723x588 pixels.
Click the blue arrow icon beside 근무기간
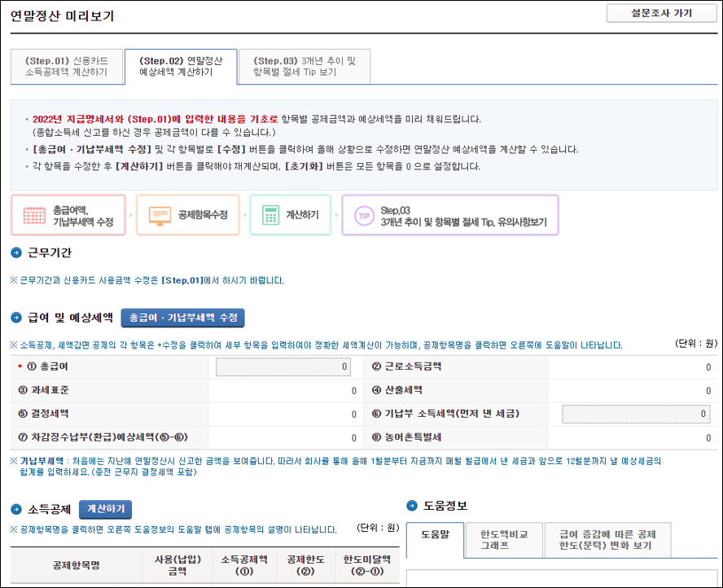click(18, 253)
